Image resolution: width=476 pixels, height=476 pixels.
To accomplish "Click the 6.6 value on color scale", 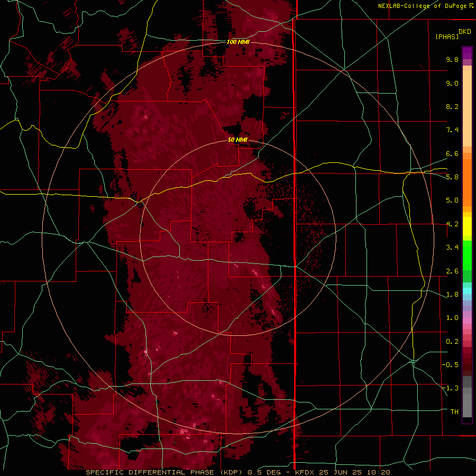I will click(452, 153).
